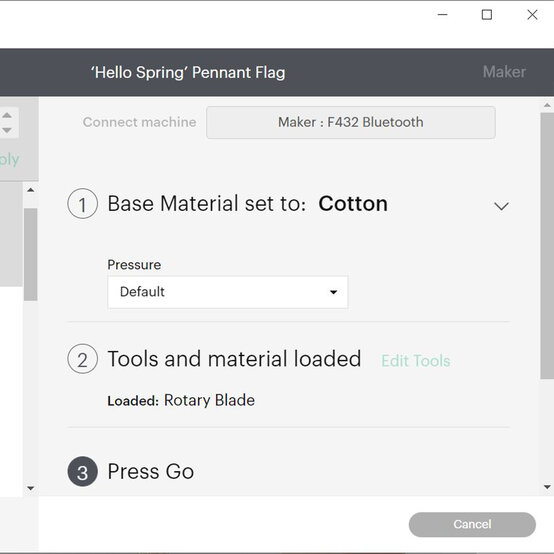Screen dimensions: 554x554
Task: Open the Pressure dropdown set to Default
Action: click(x=228, y=292)
